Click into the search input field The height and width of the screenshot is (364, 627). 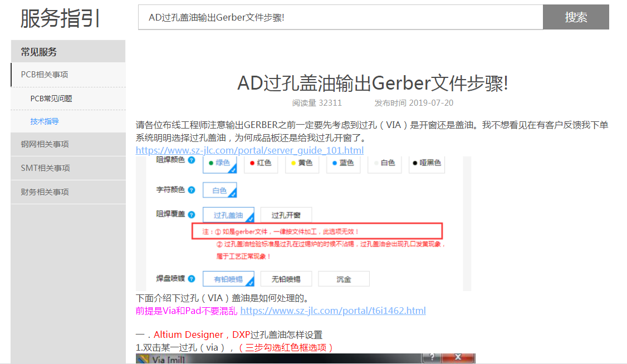point(340,17)
